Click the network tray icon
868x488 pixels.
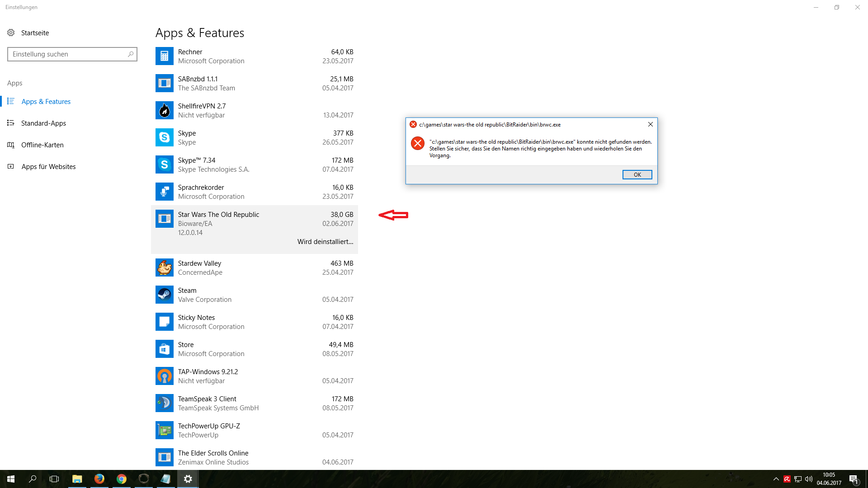pyautogui.click(x=798, y=479)
